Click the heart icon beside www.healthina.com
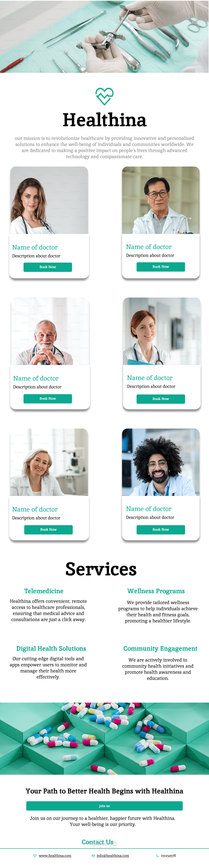Screen dimensions: 209x868 click(x=35, y=856)
